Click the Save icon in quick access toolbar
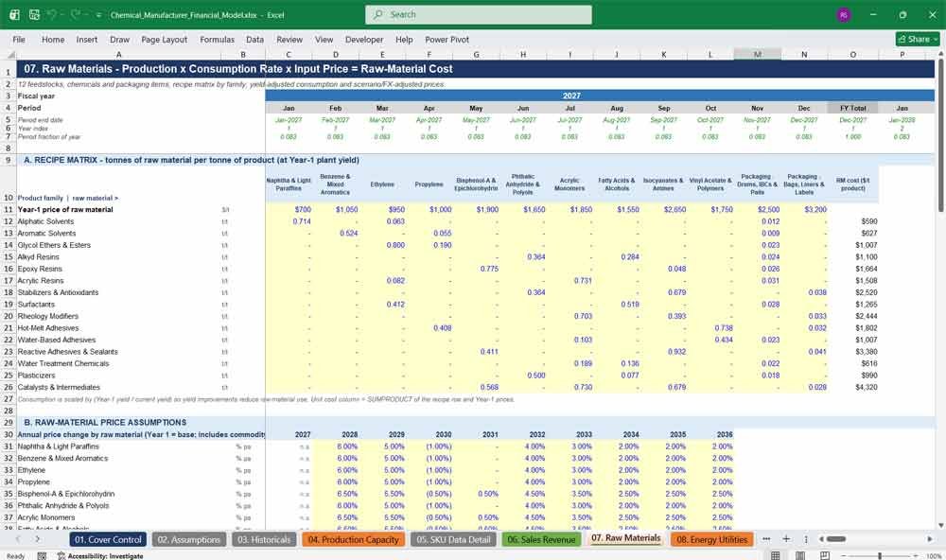The height and width of the screenshot is (560, 946). coord(34,14)
